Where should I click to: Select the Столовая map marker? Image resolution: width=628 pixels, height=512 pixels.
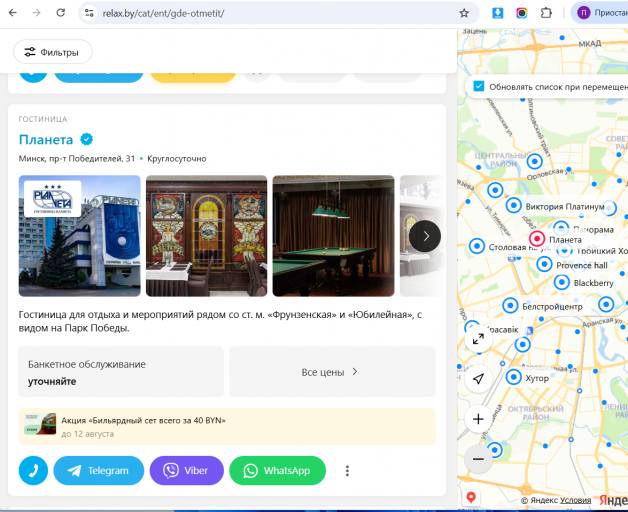click(x=477, y=246)
